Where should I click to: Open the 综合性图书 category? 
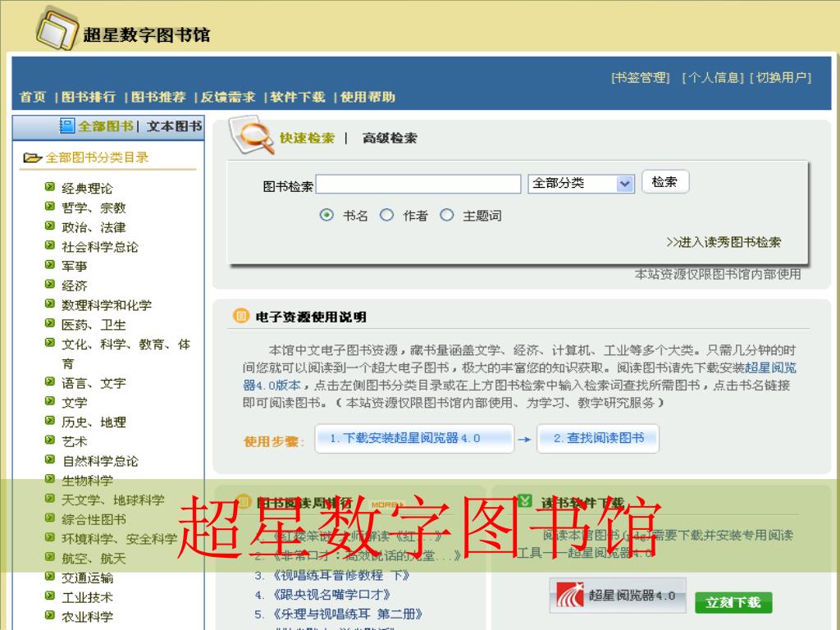click(94, 519)
